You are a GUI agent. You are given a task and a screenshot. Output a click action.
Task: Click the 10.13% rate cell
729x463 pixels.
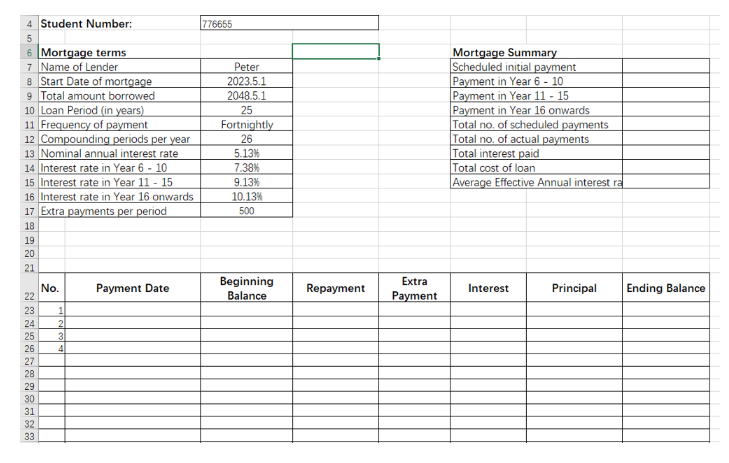click(246, 196)
